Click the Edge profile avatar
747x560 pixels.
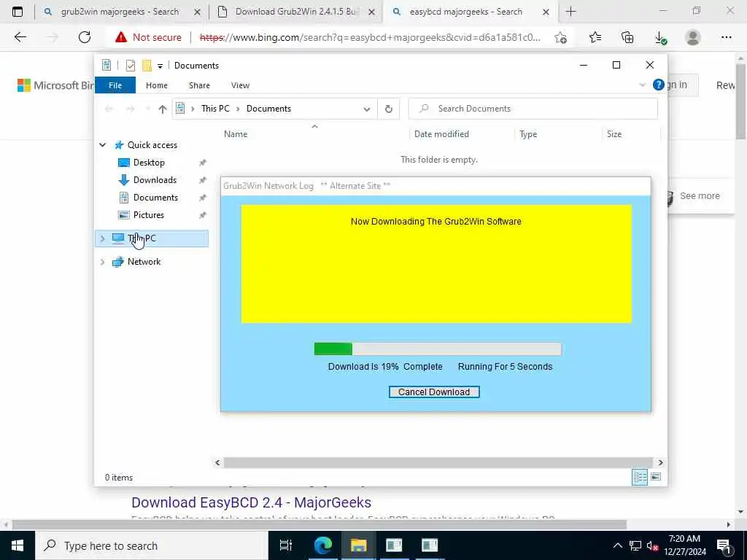693,37
